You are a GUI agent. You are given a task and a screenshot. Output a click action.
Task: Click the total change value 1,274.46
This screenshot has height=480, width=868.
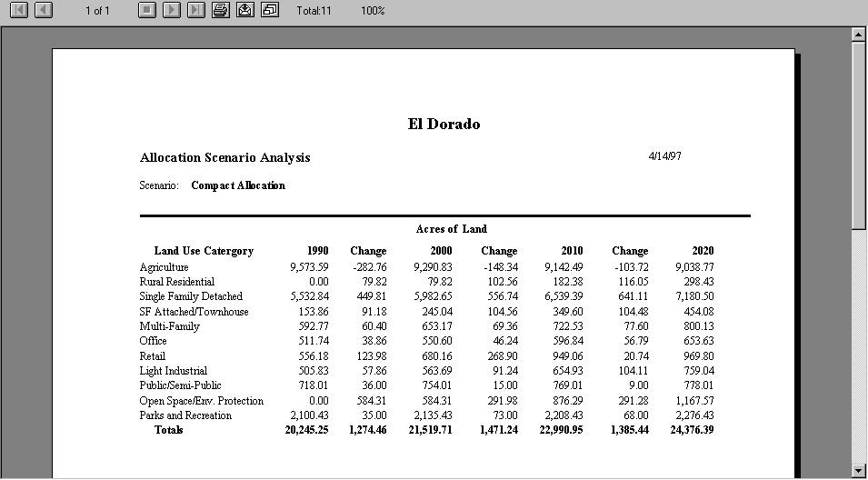pos(367,430)
